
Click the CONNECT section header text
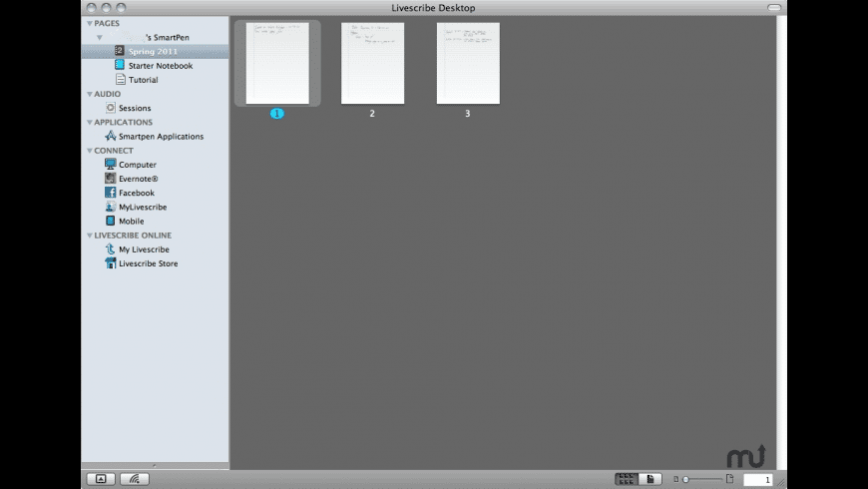pyautogui.click(x=114, y=151)
